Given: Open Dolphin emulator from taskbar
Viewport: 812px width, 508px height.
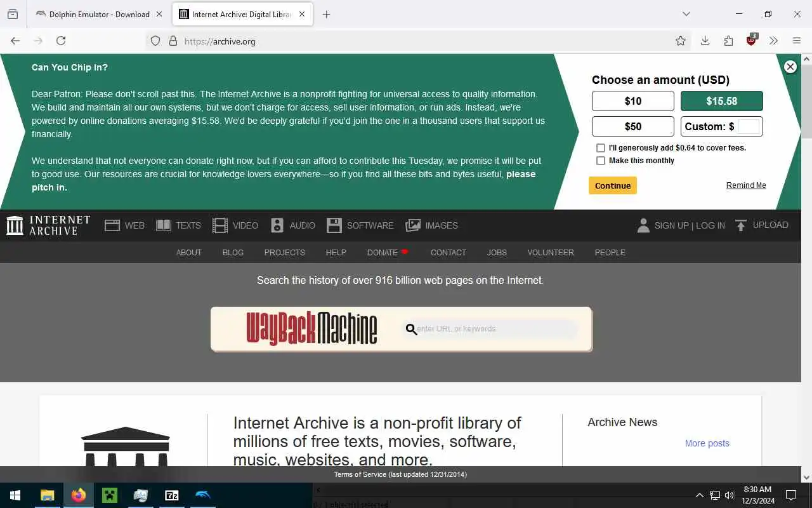Looking at the screenshot, I should tap(203, 495).
